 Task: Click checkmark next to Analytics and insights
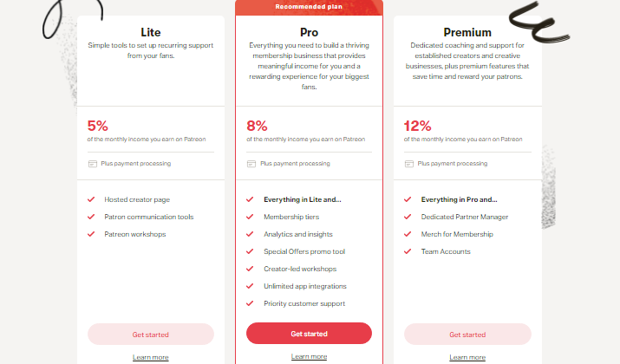250,234
